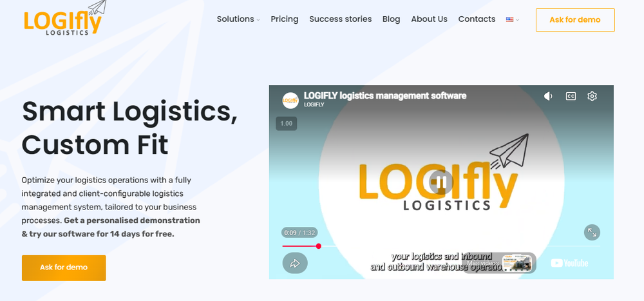Open the Más videos thumbnail
The image size is (644, 301).
pyautogui.click(x=500, y=263)
